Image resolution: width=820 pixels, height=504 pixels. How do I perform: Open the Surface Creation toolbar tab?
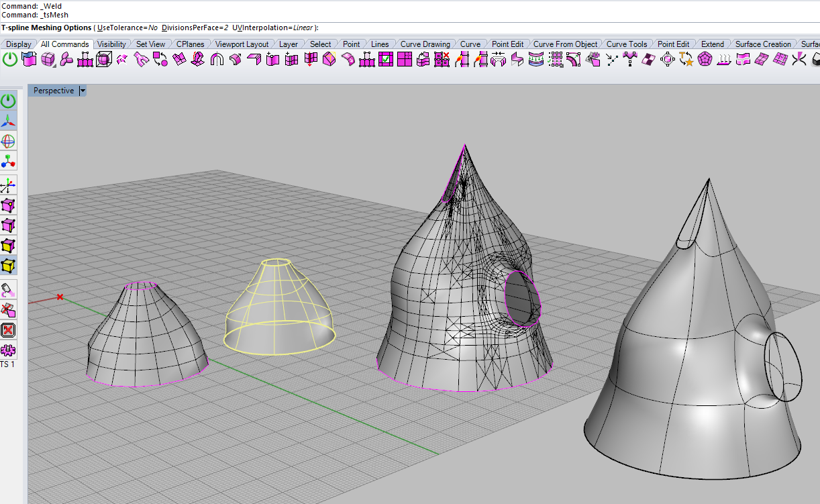(763, 44)
